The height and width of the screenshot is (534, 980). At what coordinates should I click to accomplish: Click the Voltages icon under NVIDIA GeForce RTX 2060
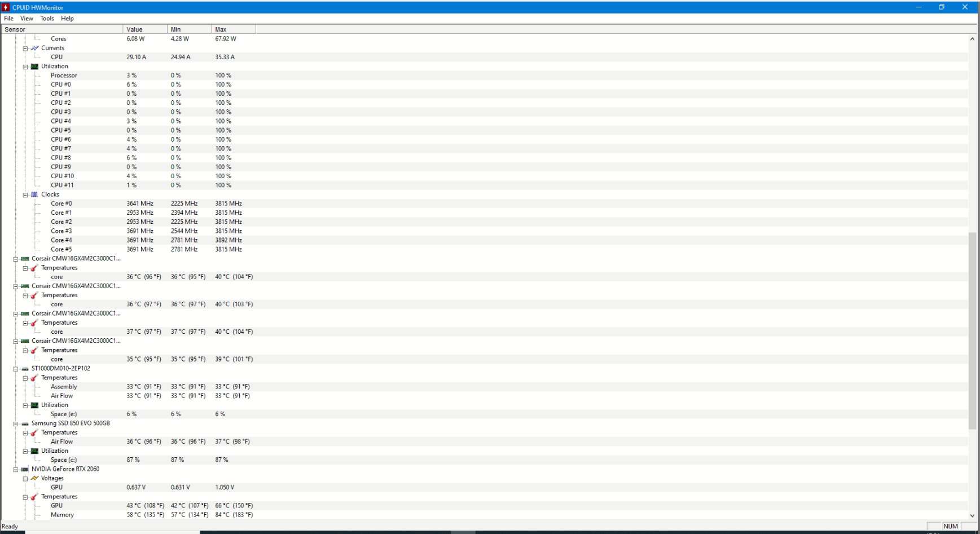(35, 478)
